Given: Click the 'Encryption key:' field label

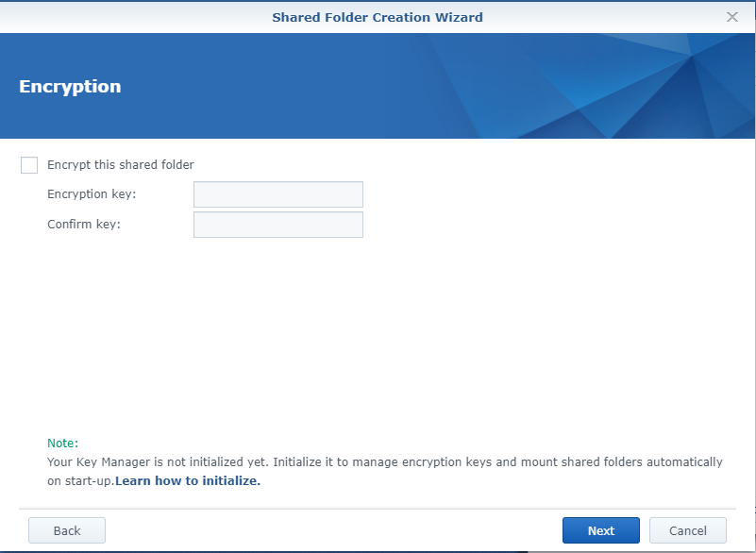Looking at the screenshot, I should 92,194.
